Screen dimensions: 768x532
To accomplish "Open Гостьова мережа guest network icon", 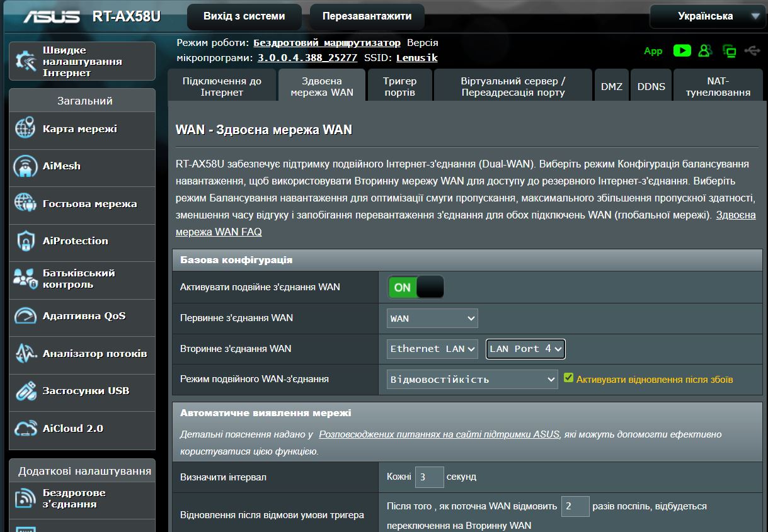I will (x=25, y=204).
